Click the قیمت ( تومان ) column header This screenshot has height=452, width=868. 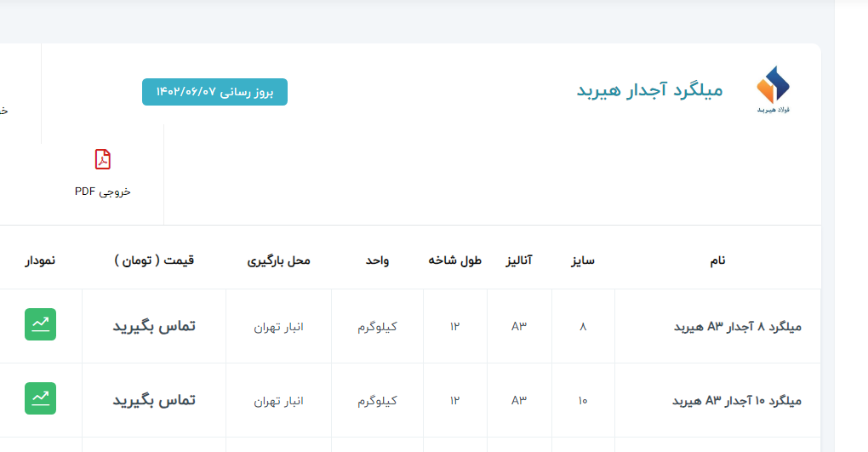(154, 260)
